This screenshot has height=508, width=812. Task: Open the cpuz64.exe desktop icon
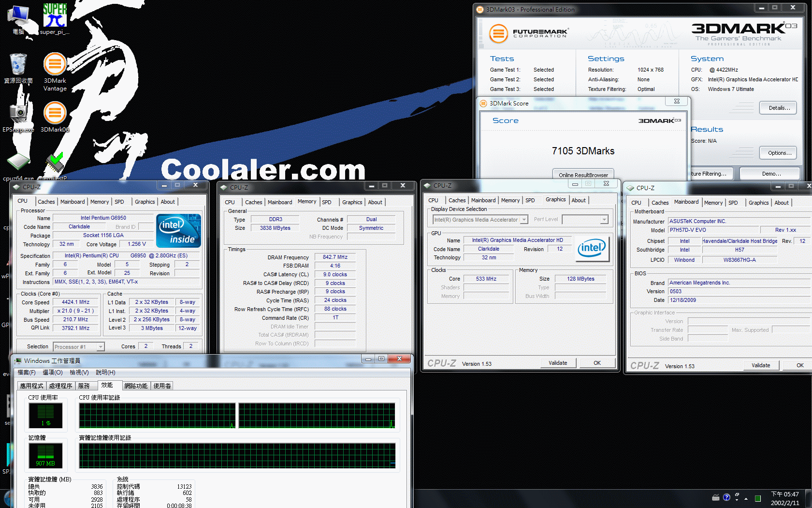coord(18,167)
